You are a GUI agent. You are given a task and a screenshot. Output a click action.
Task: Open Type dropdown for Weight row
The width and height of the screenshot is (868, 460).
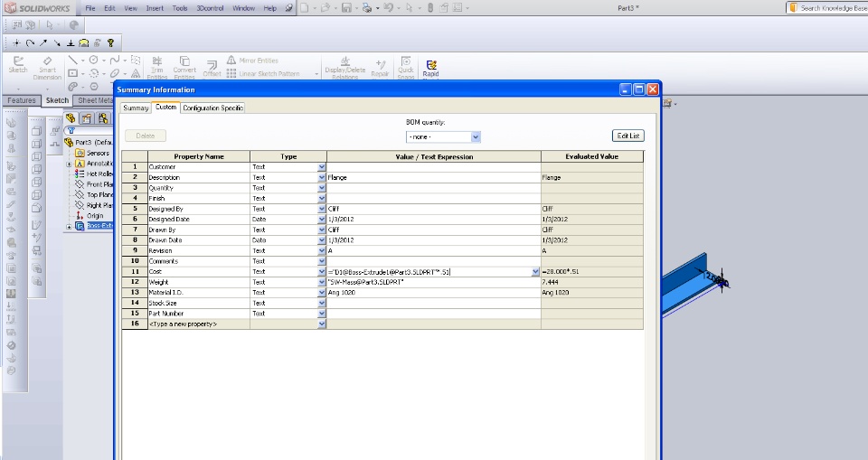(322, 282)
